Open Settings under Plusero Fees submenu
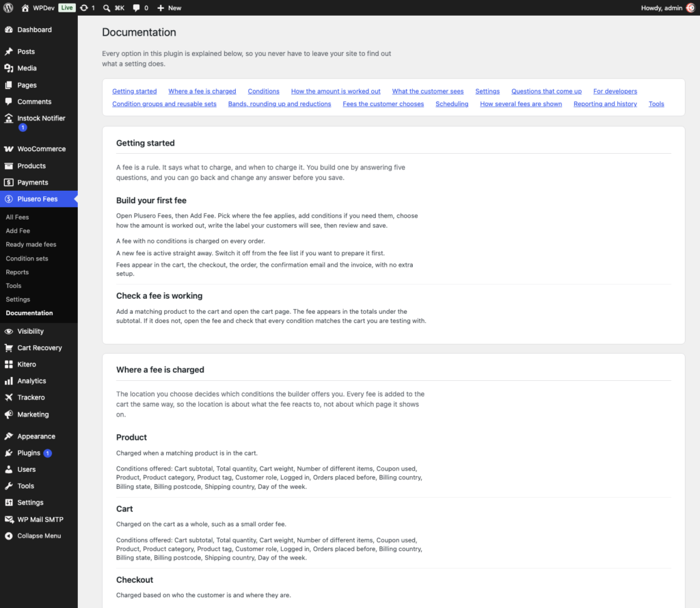The width and height of the screenshot is (700, 608). 18,300
